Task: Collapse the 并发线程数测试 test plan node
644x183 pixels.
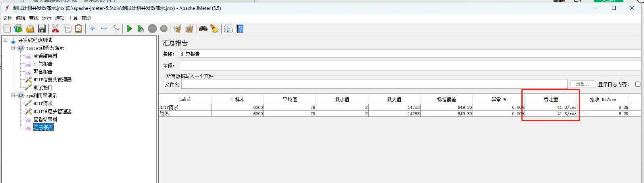Action: coord(6,40)
